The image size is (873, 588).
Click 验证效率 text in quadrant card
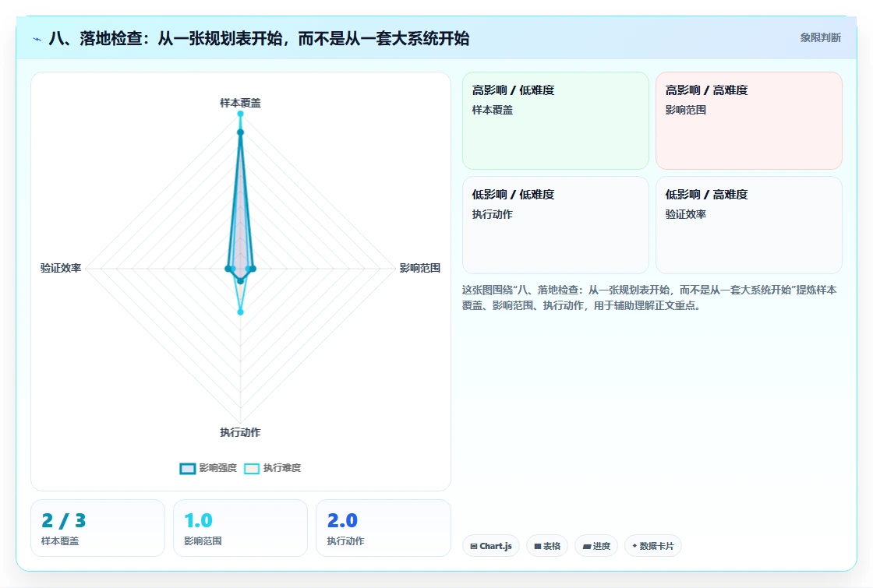click(x=685, y=214)
